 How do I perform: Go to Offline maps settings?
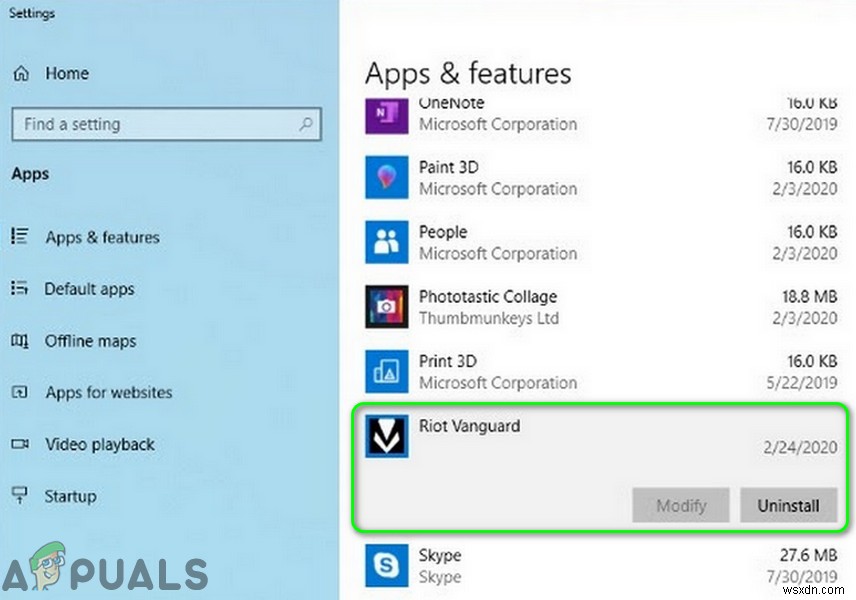click(90, 341)
